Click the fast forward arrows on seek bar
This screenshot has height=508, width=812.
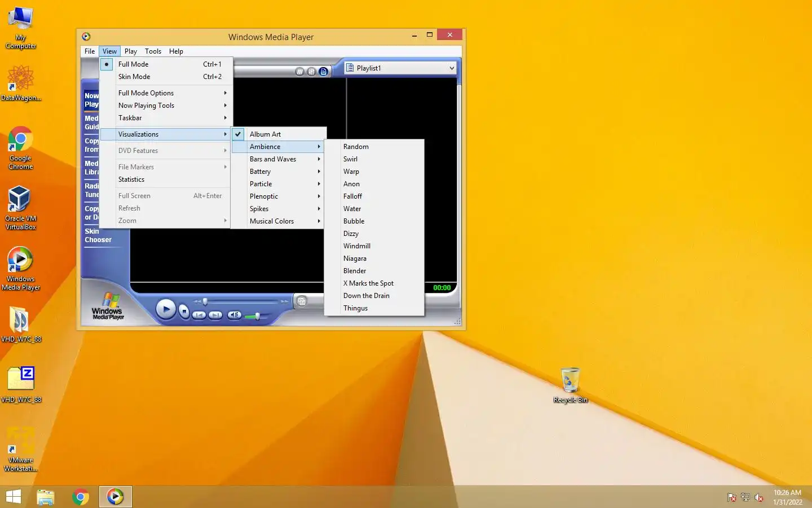(x=284, y=301)
